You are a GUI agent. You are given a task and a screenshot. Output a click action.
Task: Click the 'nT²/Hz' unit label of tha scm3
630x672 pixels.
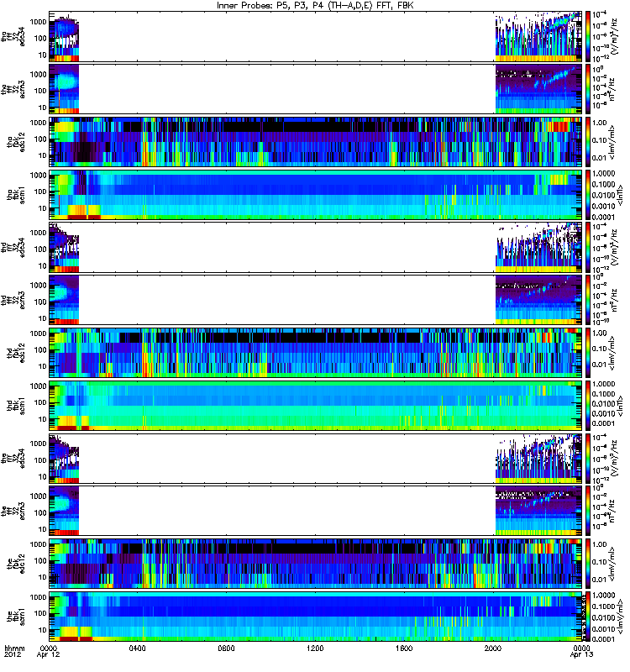tap(613, 89)
